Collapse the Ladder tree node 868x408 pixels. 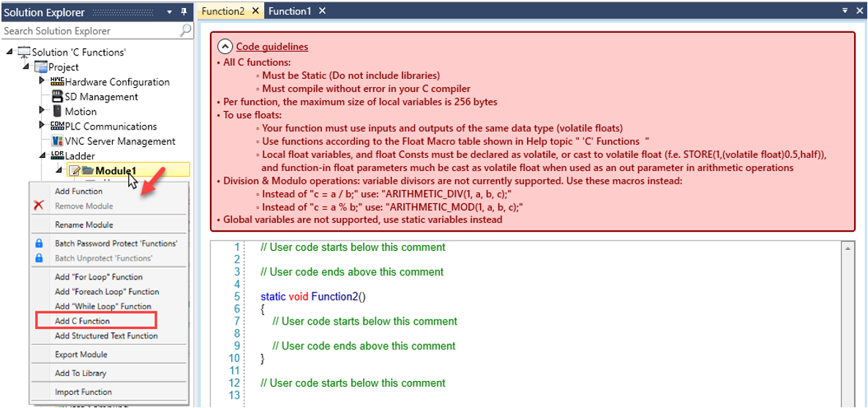42,156
